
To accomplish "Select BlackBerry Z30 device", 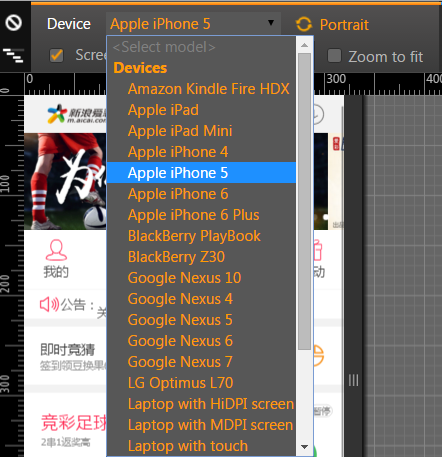I will pyautogui.click(x=201, y=257).
